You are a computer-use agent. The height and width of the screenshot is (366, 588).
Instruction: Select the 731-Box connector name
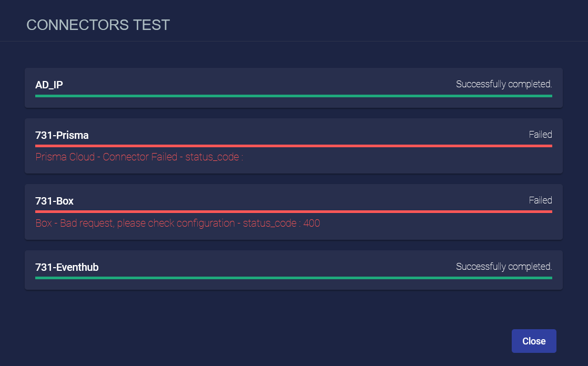[54, 201]
